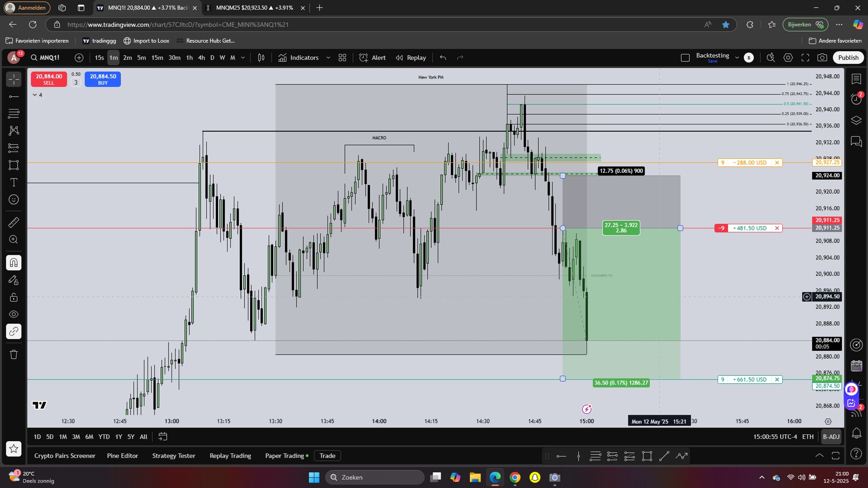Image resolution: width=868 pixels, height=488 pixels.
Task: Open the alerts panel on right sidebar
Action: [x=856, y=99]
